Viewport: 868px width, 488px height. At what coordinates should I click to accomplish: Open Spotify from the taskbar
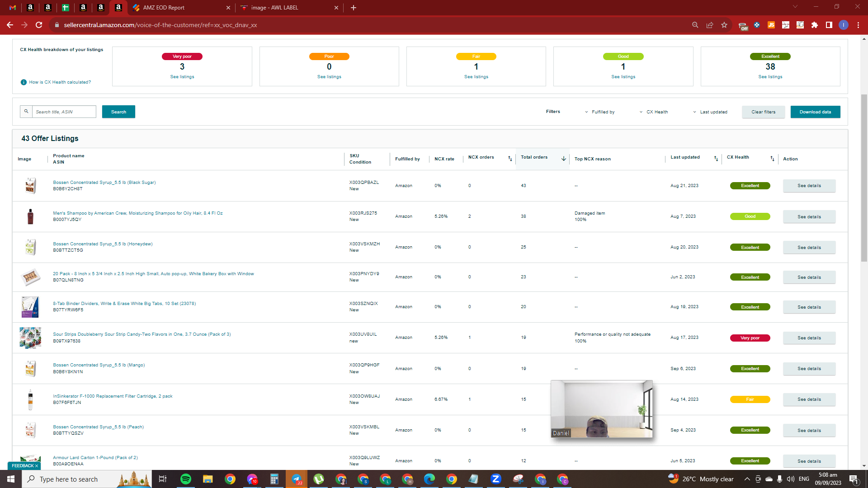[x=186, y=479]
